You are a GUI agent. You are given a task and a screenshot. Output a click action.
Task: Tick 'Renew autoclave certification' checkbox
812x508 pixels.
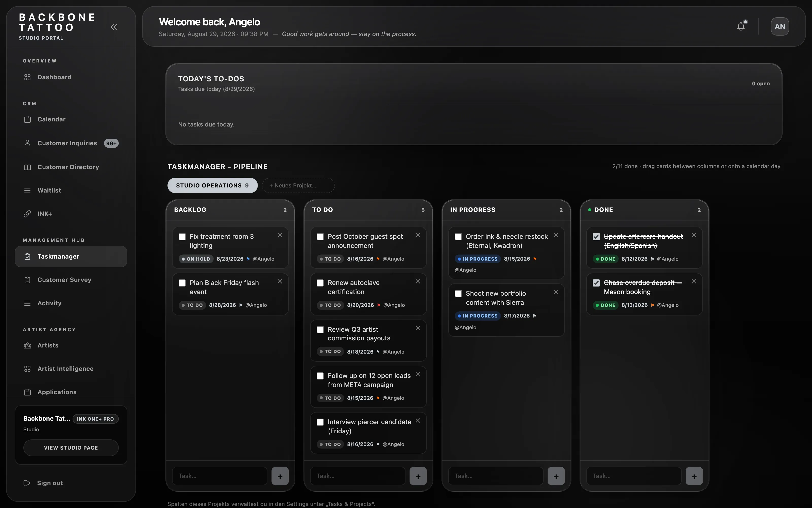tap(320, 283)
